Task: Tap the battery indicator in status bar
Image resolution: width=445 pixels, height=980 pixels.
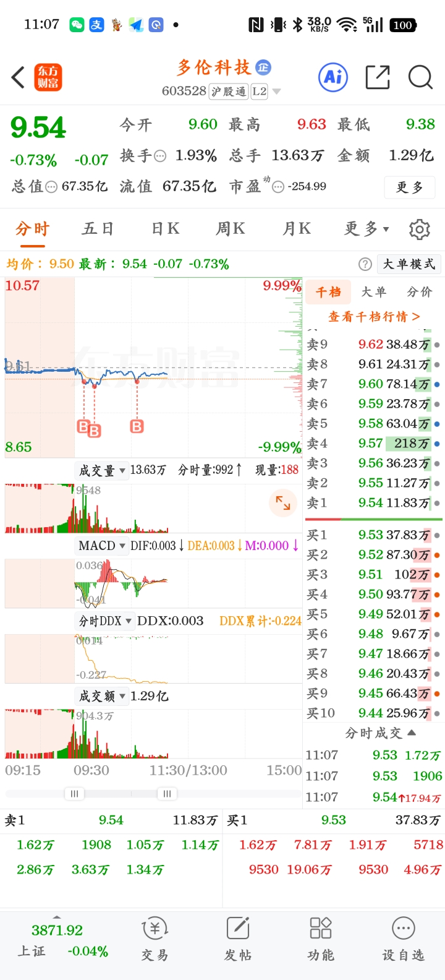Action: click(403, 25)
